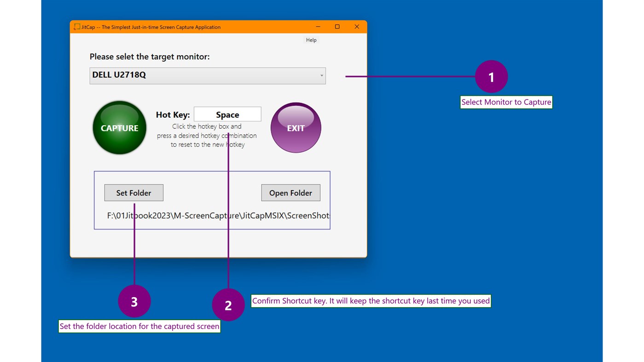Click the Set Folder button

click(x=133, y=193)
